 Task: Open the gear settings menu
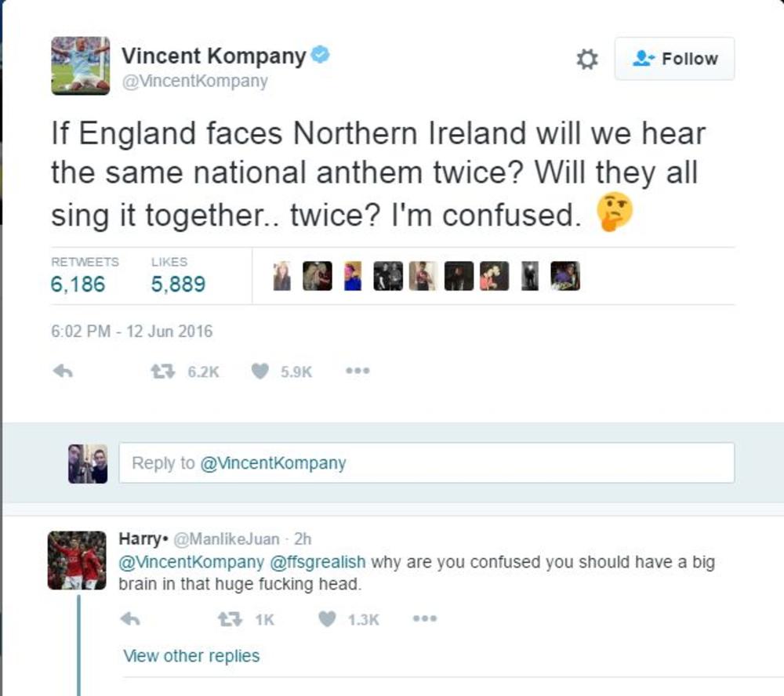click(587, 60)
